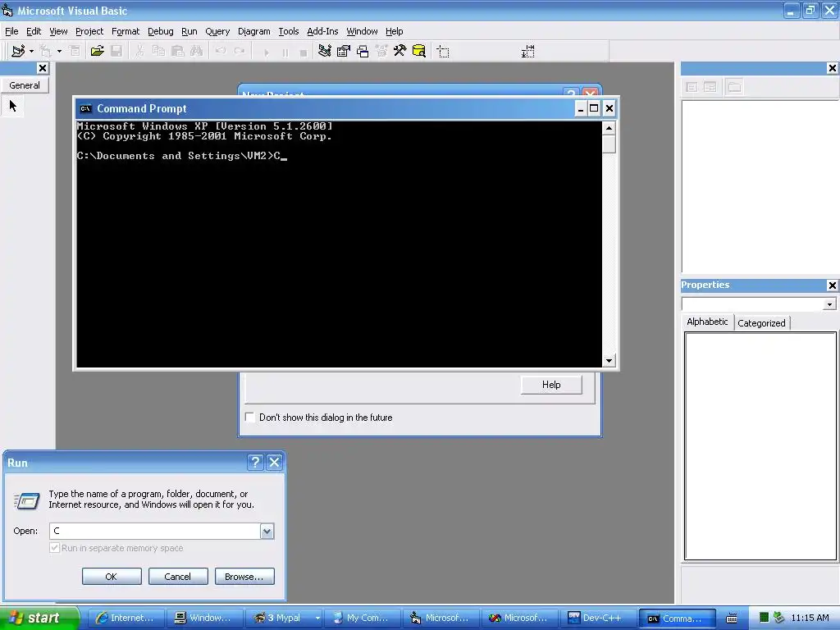Click the keyboard icon in the taskbar
This screenshot has width=840, height=630.
point(731,619)
